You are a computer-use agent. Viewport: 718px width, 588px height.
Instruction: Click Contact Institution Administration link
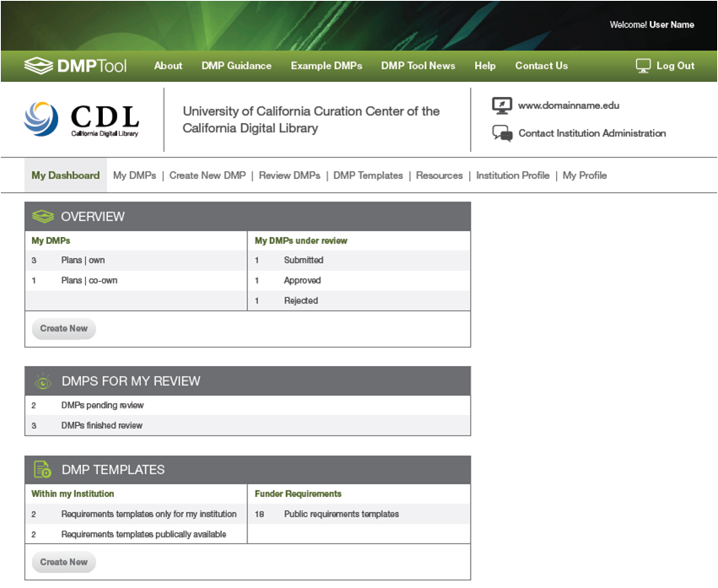click(x=591, y=133)
